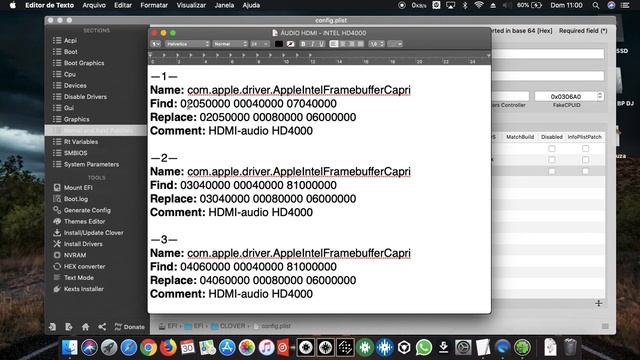The height and width of the screenshot is (360, 640).
Task: Click the Donate button
Action: point(129,327)
